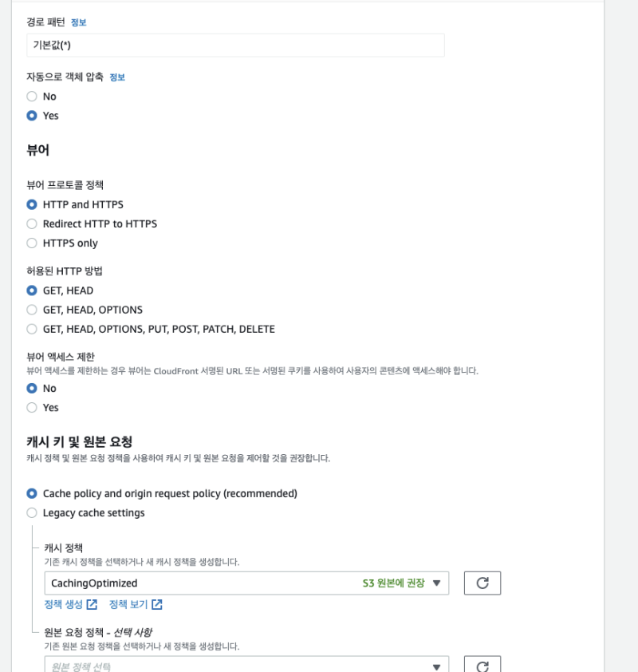Screen dimensions: 638x672
Task: Select Cache policy and origin request policy option
Action: coord(32,494)
